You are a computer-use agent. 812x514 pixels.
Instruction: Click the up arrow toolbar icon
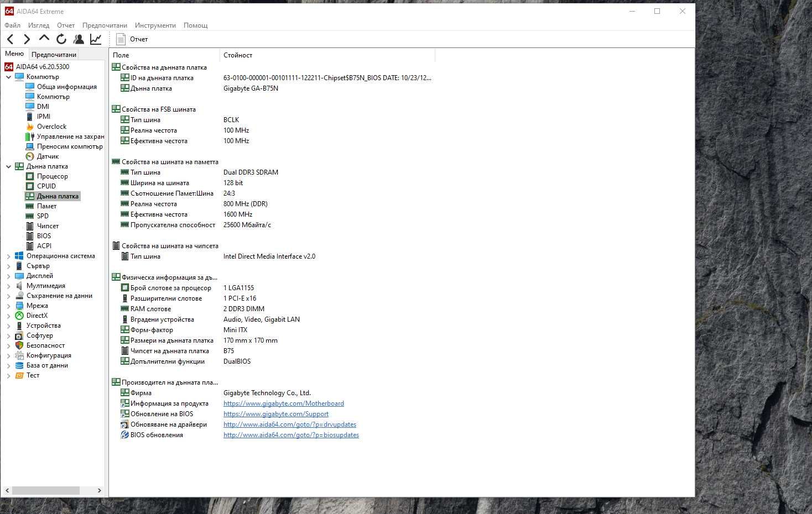(44, 39)
